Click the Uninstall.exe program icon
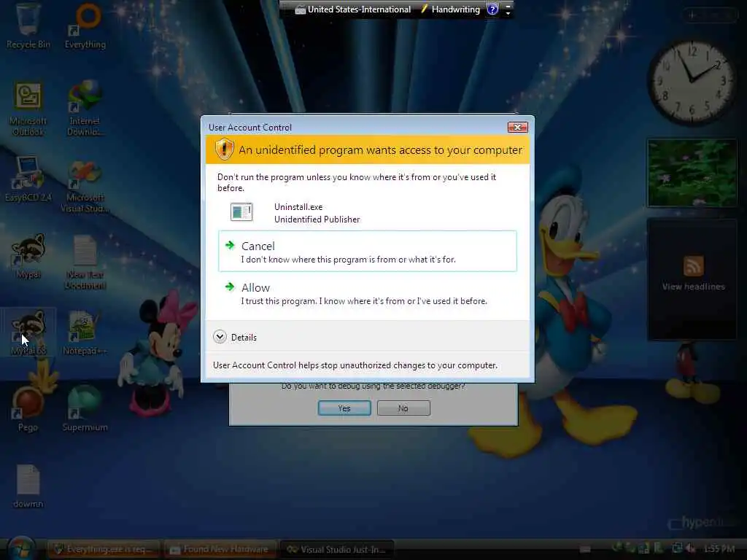This screenshot has height=560, width=747. click(x=241, y=212)
